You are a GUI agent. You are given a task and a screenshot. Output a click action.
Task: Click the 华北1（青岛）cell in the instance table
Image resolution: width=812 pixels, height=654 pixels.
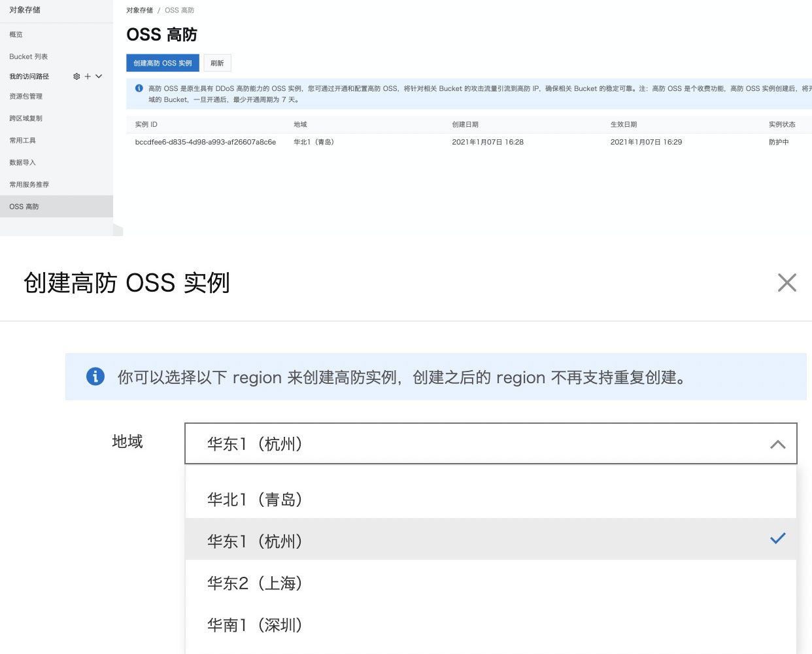(314, 142)
